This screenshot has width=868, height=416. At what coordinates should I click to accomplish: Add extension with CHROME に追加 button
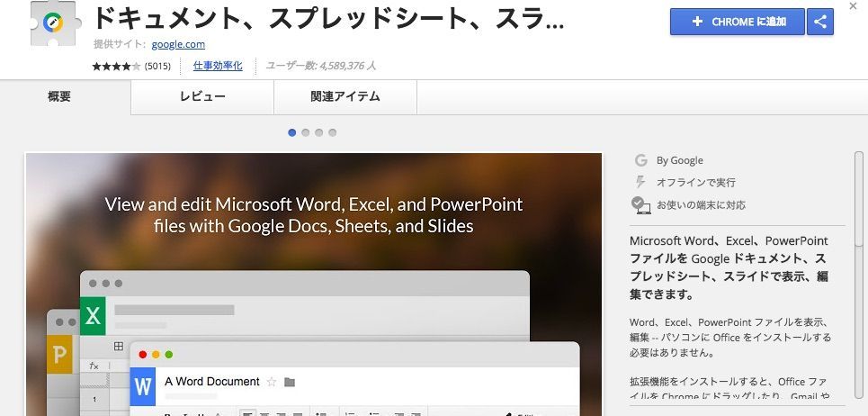tap(738, 23)
